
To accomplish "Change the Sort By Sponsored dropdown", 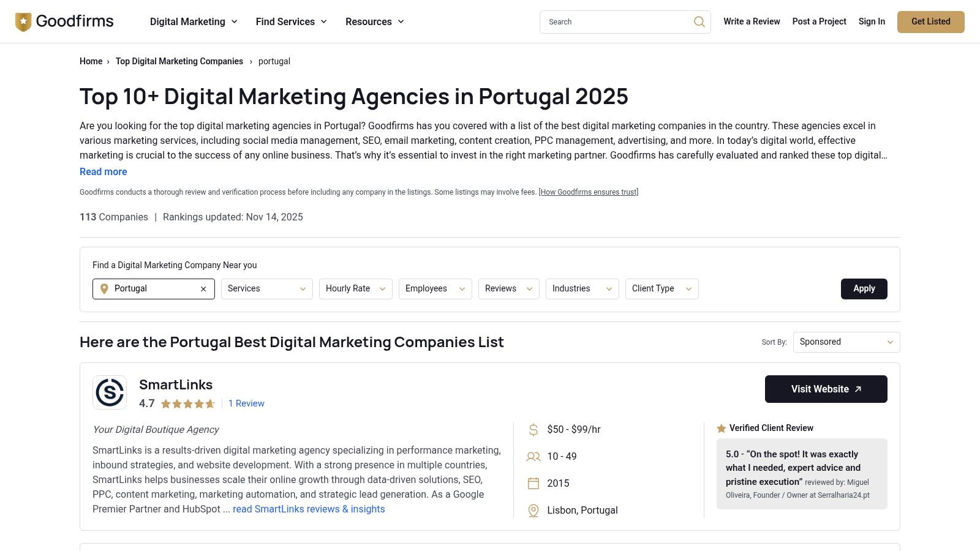I will point(846,342).
